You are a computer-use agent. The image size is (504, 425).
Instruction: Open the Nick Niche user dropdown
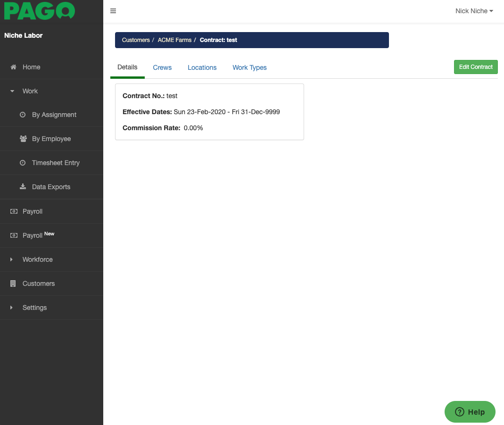(474, 11)
